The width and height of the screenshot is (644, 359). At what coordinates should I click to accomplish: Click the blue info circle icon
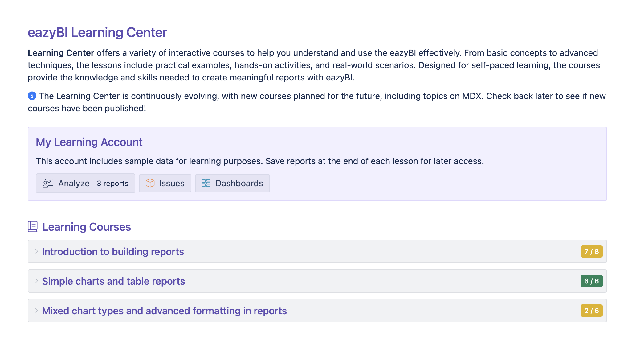(32, 96)
